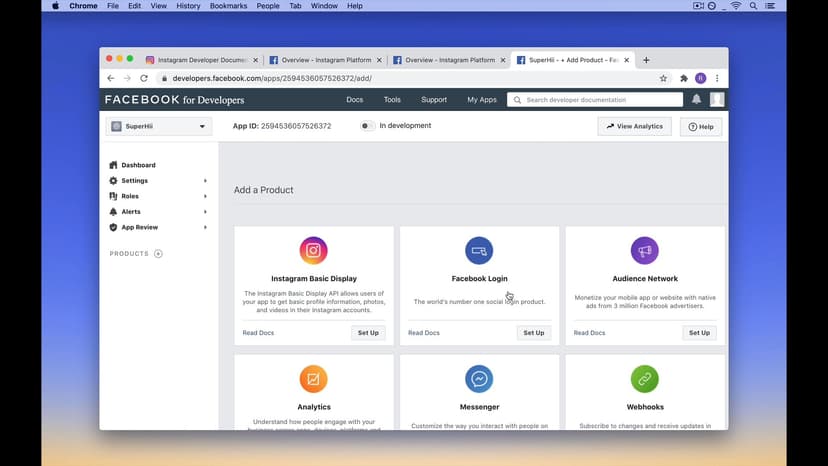Click the Webhooks link icon

pos(644,379)
